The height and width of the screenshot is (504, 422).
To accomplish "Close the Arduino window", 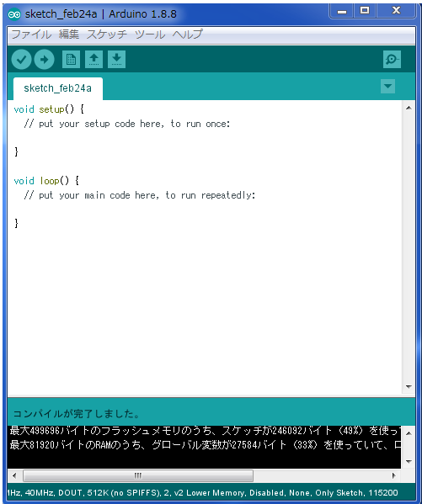I will (x=396, y=11).
